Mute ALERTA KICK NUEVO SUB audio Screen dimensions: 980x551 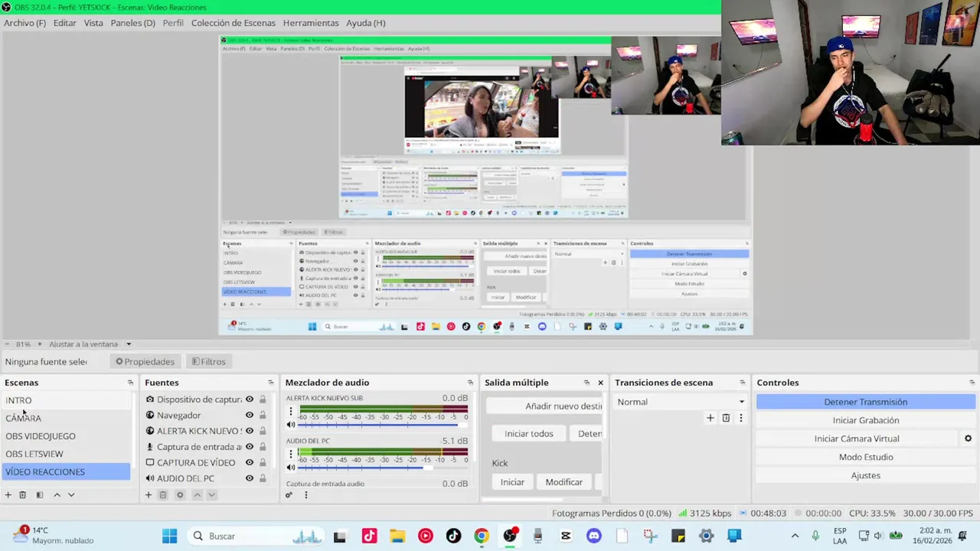(291, 425)
